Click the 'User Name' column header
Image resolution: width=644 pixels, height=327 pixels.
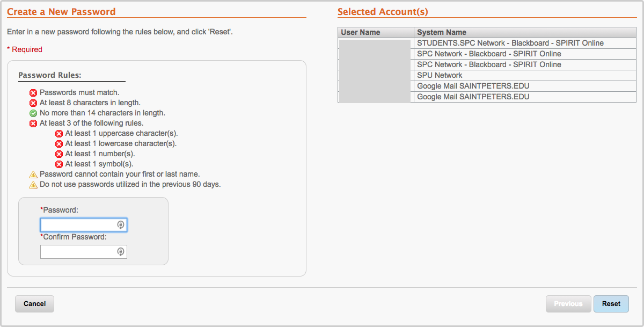pyautogui.click(x=376, y=32)
